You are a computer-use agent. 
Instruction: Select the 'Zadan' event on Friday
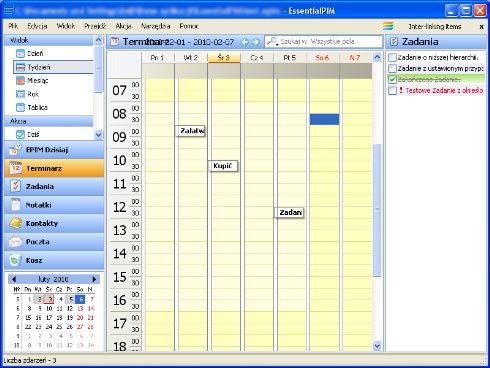[289, 213]
